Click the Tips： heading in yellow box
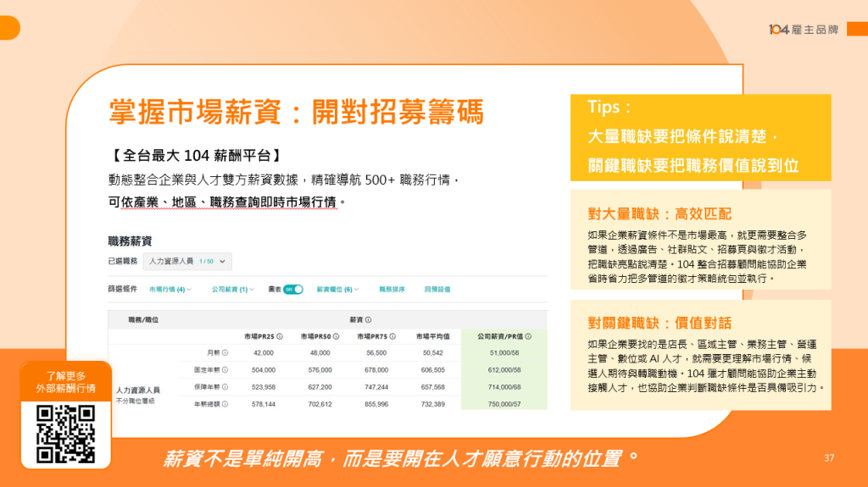 (609, 107)
